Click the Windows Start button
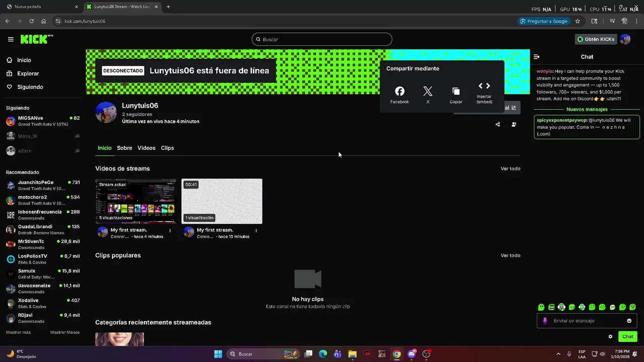Viewport: 644px width, 362px height. (218, 354)
